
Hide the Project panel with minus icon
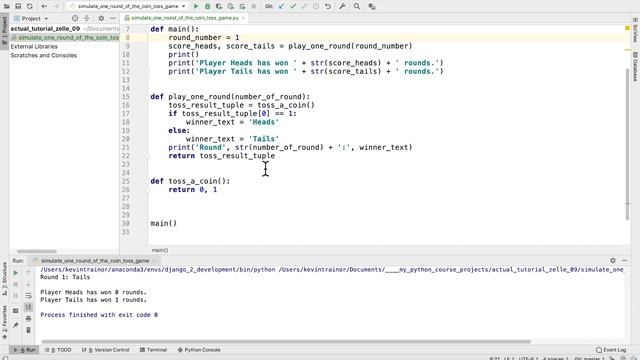(113, 18)
